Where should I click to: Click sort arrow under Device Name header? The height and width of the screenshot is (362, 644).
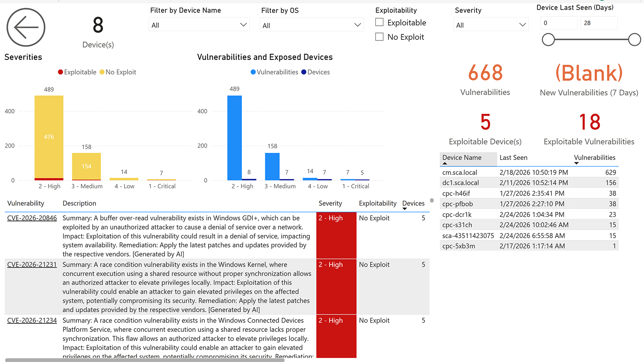tap(445, 163)
